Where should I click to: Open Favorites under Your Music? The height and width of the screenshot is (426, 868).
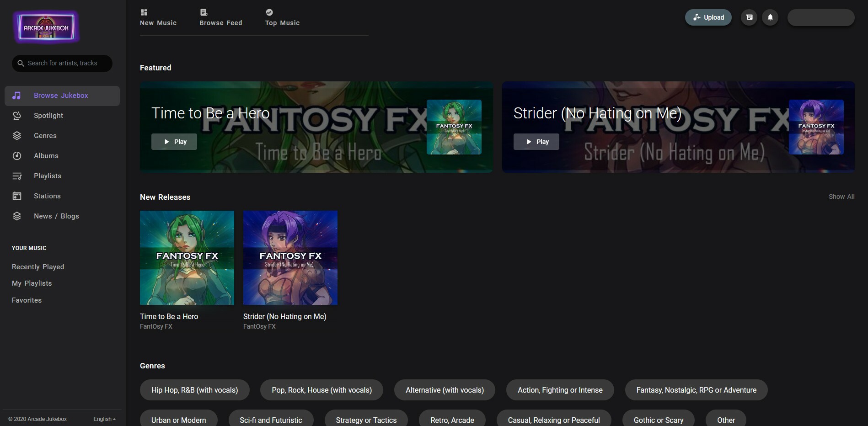tap(27, 300)
